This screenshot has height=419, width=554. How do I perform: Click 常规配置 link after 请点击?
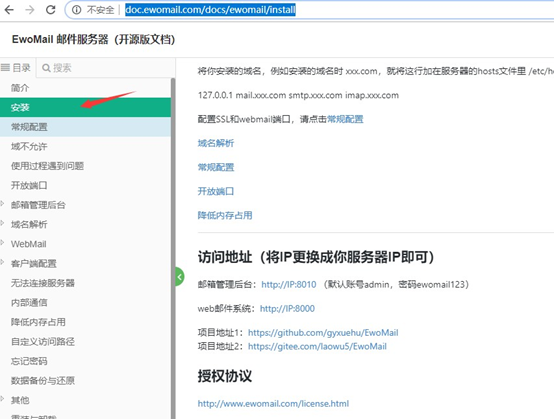click(345, 119)
